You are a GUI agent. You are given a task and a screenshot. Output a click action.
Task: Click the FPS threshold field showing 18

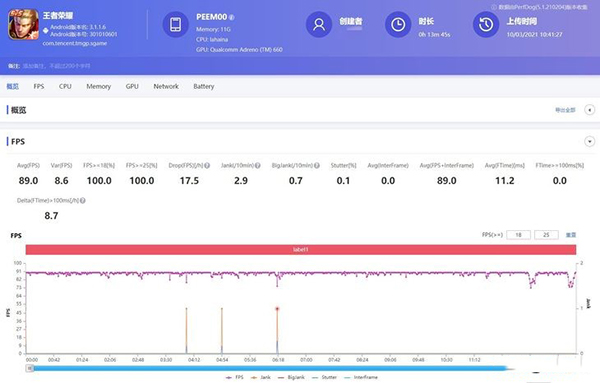click(518, 235)
